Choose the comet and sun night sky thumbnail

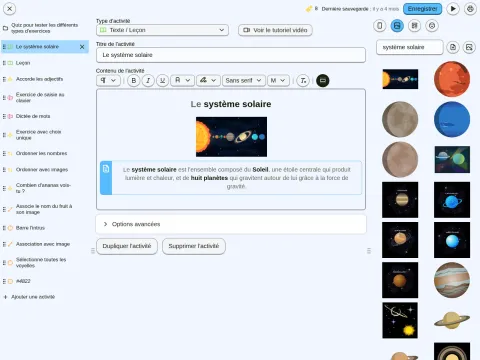click(x=400, y=320)
